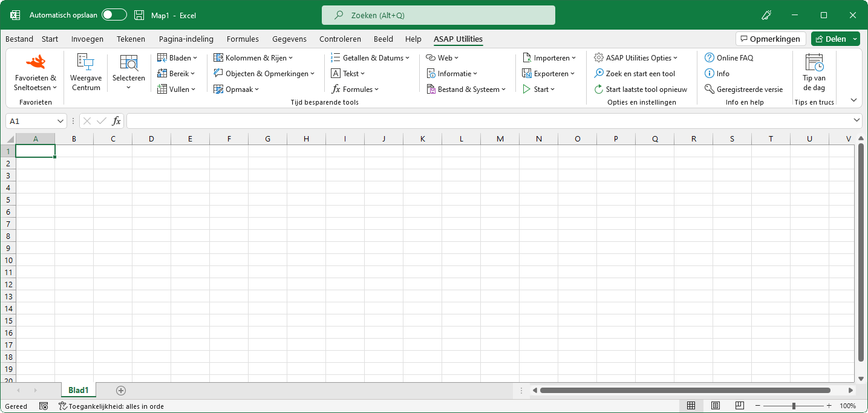868x413 pixels.
Task: Open the Name Box dropdown arrow
Action: (x=60, y=121)
